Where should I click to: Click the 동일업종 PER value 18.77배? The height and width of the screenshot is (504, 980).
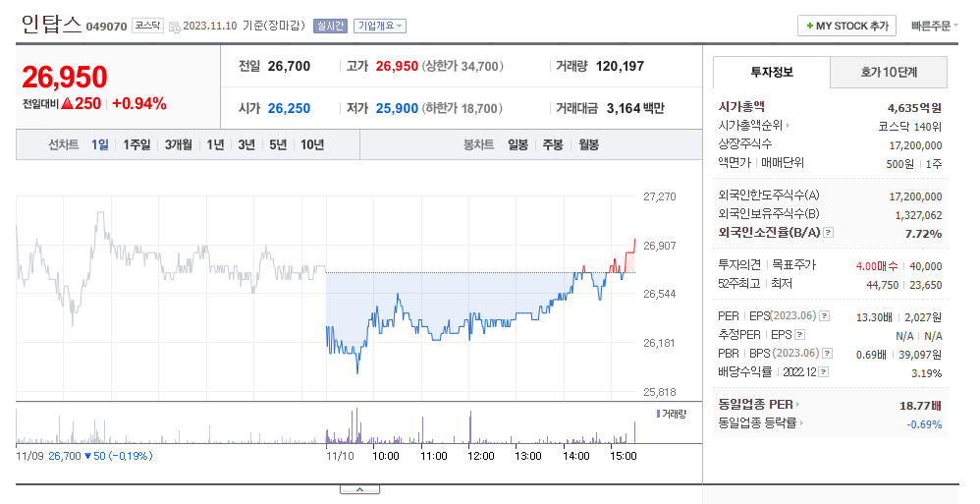coord(921,406)
